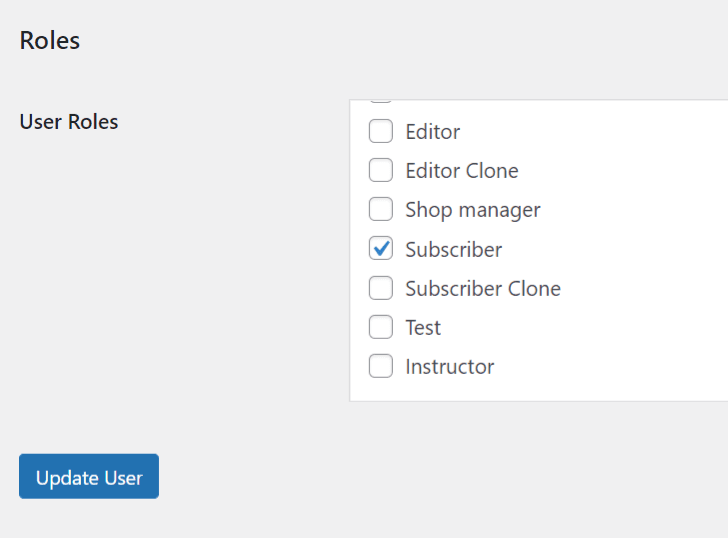Tick the Shop manager checkbox
Screen dimensions: 728x538
(381, 209)
